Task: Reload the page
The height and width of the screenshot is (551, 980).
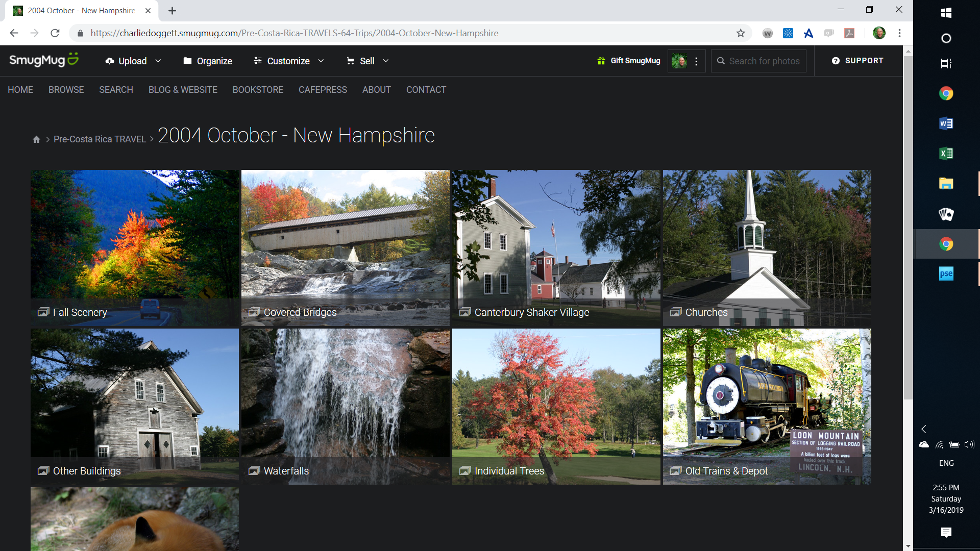Action: pos(55,33)
